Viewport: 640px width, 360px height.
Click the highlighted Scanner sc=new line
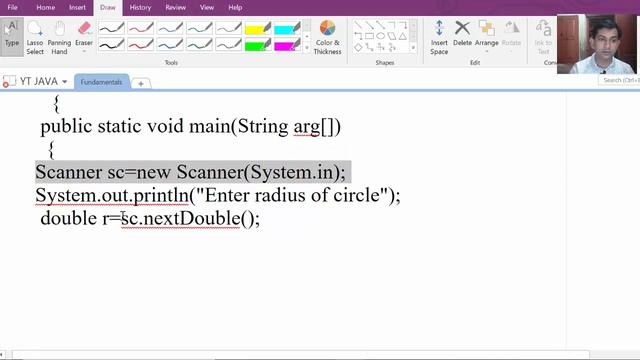(193, 172)
